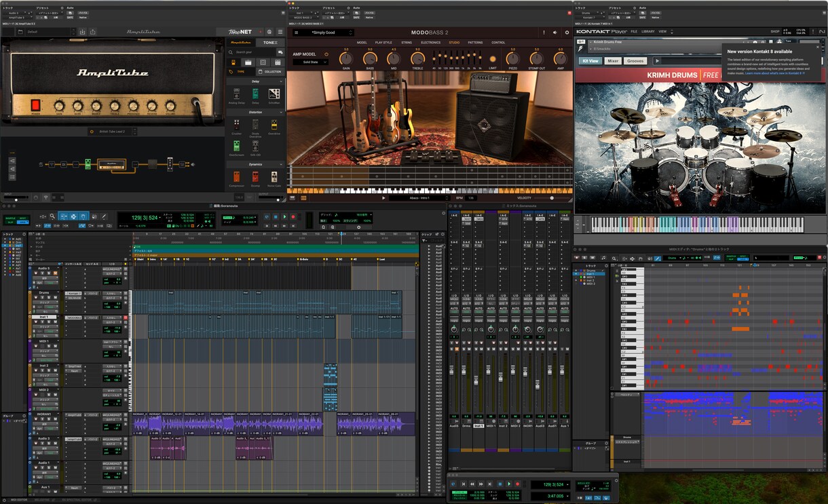Open the ELECTRONICS tab in MODO BASS
Screen dimensions: 828x504
[430, 43]
